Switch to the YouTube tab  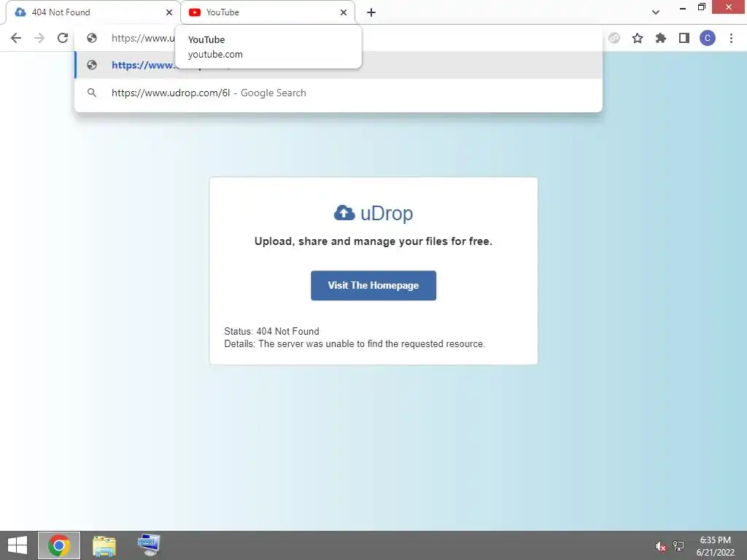tap(268, 12)
